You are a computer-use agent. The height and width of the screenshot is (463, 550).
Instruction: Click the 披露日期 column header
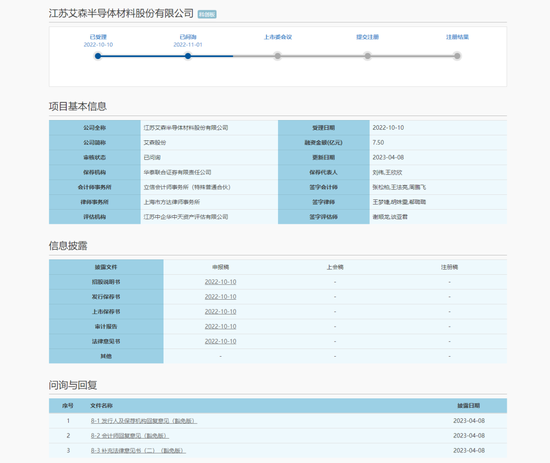point(469,406)
